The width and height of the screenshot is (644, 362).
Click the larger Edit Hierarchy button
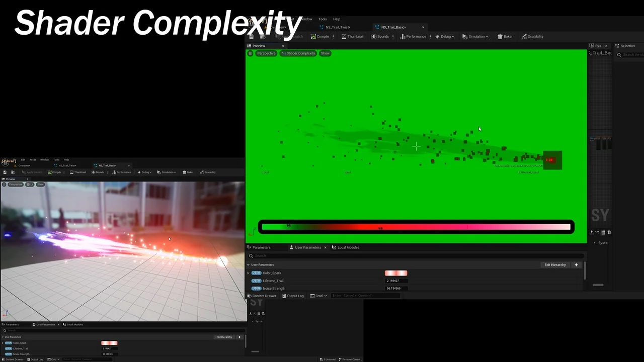(x=555, y=265)
